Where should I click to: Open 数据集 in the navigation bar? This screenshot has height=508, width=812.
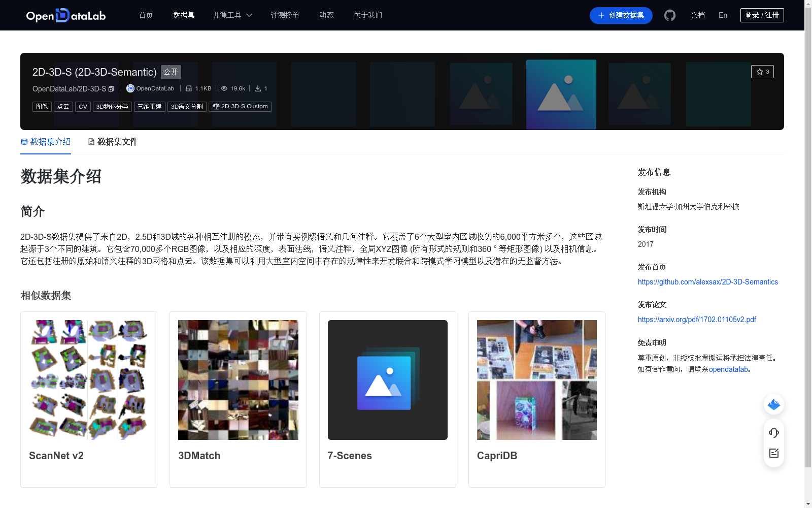click(x=184, y=15)
